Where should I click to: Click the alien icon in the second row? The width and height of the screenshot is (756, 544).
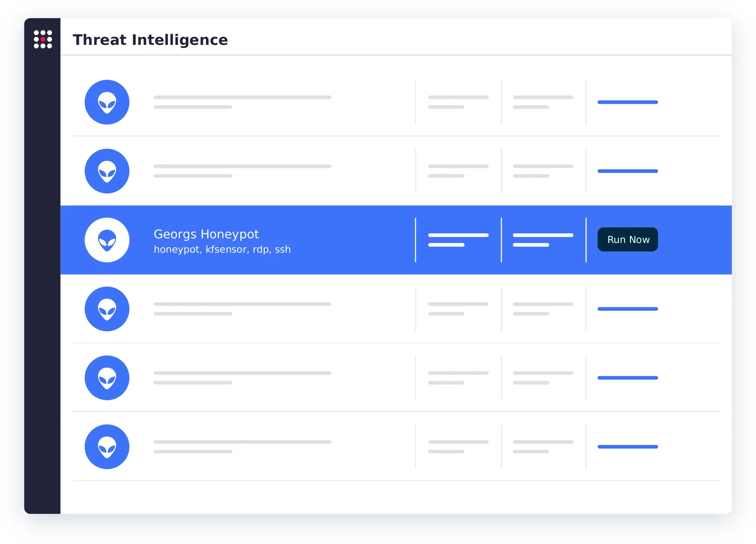tap(107, 171)
